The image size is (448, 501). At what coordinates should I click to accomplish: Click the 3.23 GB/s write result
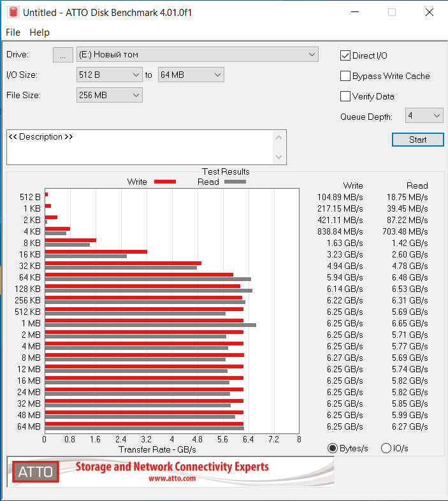pyautogui.click(x=345, y=255)
